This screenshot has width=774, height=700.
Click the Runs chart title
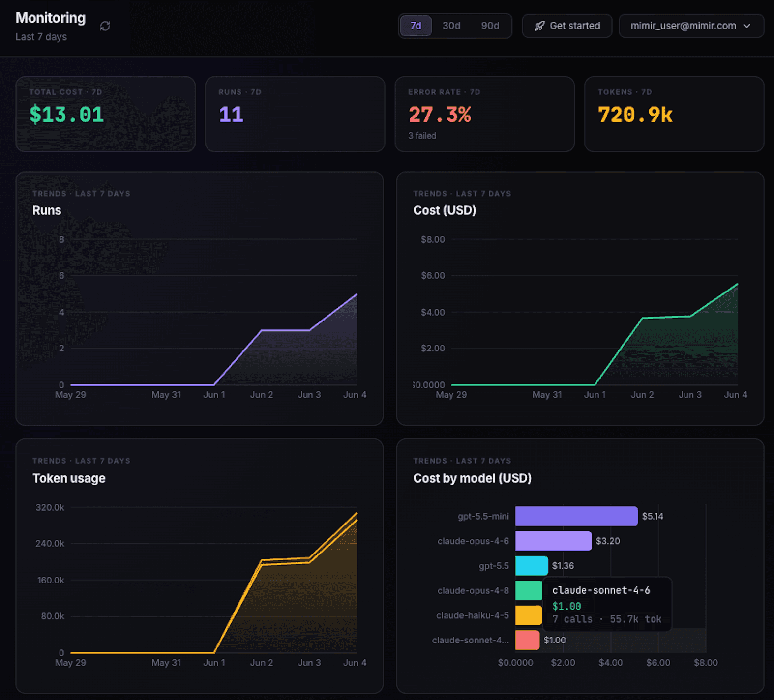47,210
